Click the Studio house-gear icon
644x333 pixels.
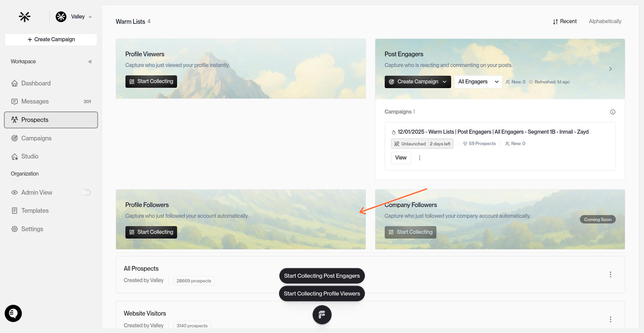14,156
